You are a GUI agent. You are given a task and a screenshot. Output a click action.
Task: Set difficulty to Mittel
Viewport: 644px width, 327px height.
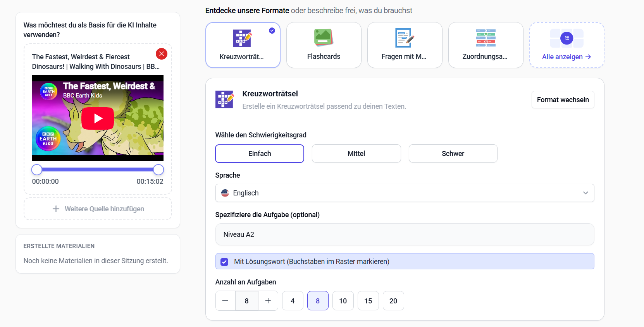[x=356, y=154]
